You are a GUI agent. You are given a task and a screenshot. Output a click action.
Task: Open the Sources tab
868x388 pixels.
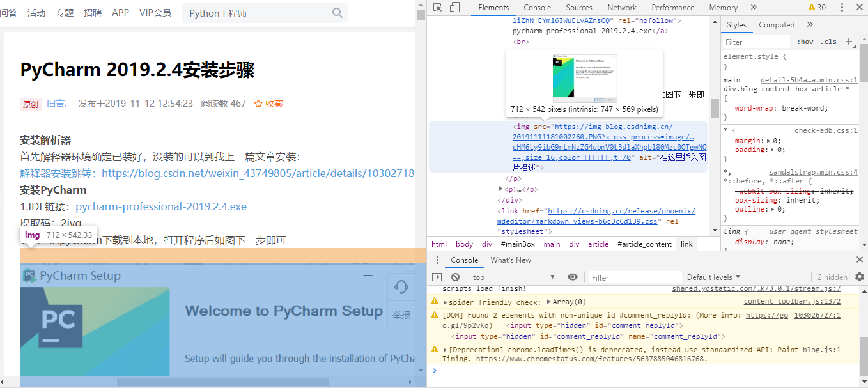(x=579, y=7)
